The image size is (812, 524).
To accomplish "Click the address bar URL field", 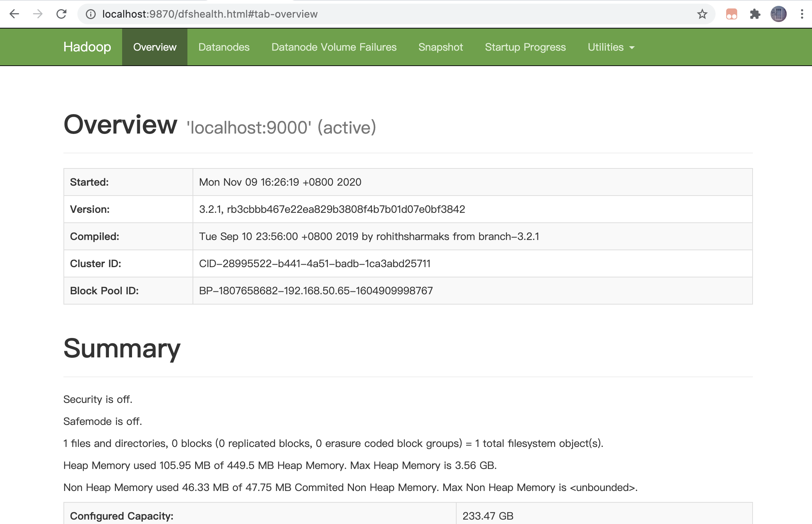I will (x=396, y=14).
